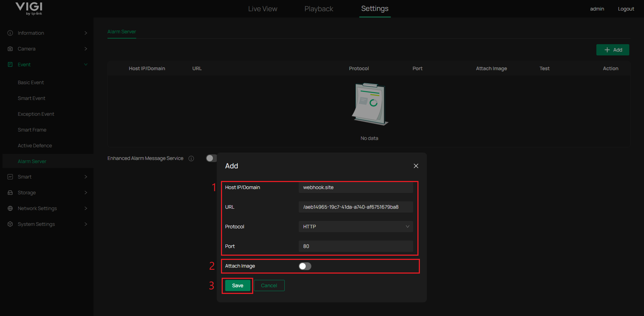Click the admin user label
644x316 pixels.
coord(597,9)
